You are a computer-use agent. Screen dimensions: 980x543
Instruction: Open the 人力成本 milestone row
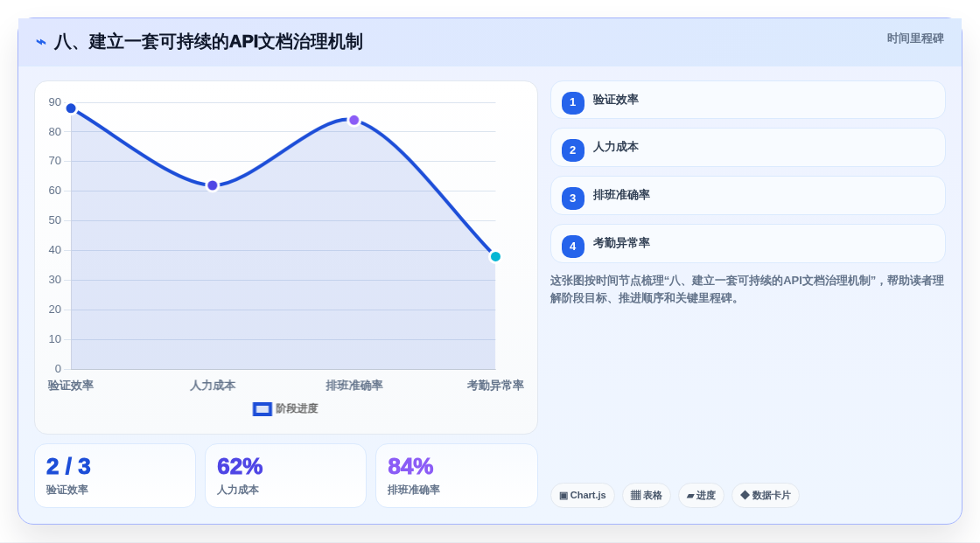click(747, 148)
